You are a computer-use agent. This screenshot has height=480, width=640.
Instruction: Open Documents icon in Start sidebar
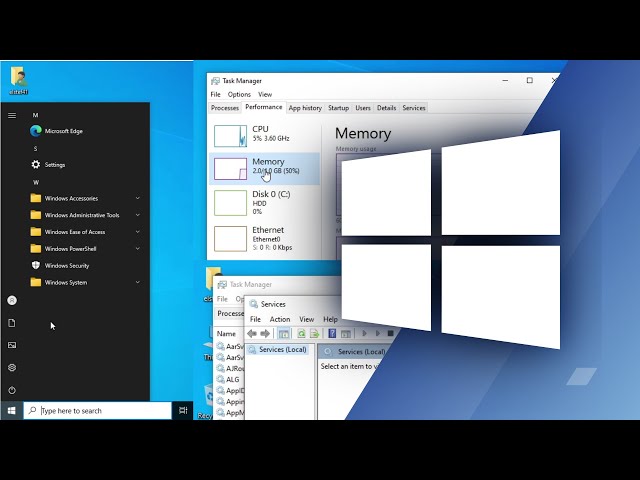(12, 323)
